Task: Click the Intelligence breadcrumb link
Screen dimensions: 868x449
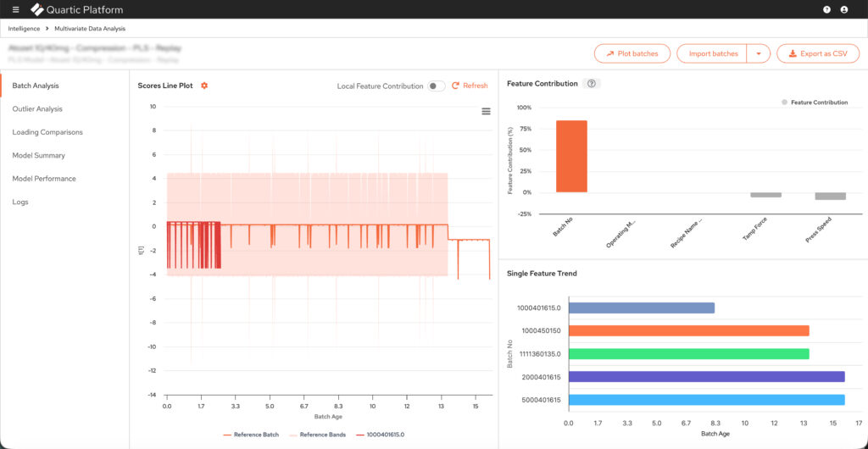Action: [24, 29]
